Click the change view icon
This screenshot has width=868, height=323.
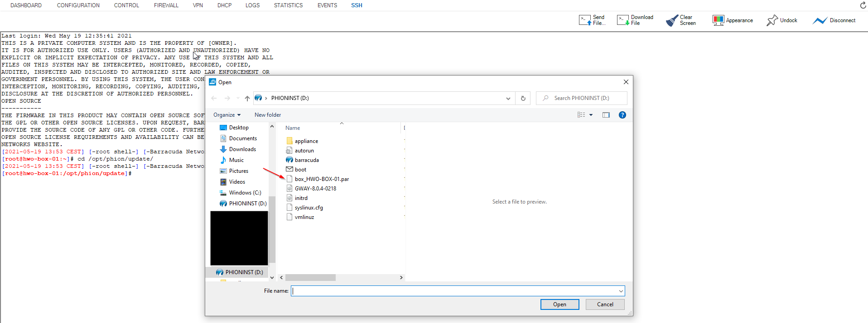(x=581, y=115)
